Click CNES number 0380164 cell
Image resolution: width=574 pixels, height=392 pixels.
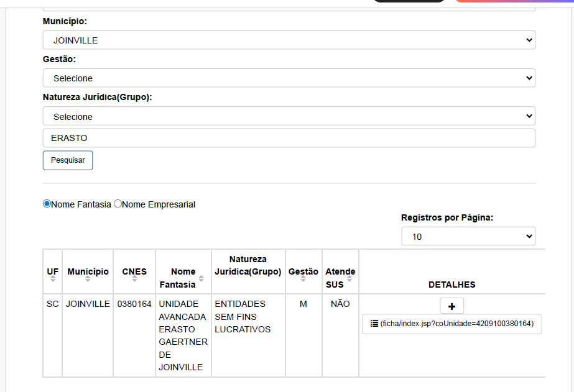134,304
